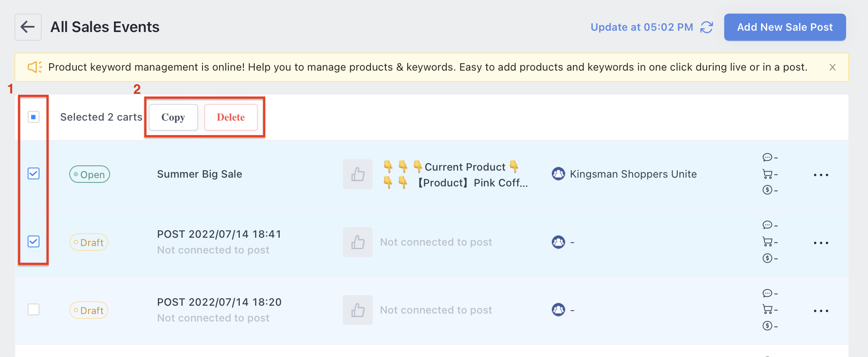Click the Copy button
868x357 pixels.
coord(173,117)
